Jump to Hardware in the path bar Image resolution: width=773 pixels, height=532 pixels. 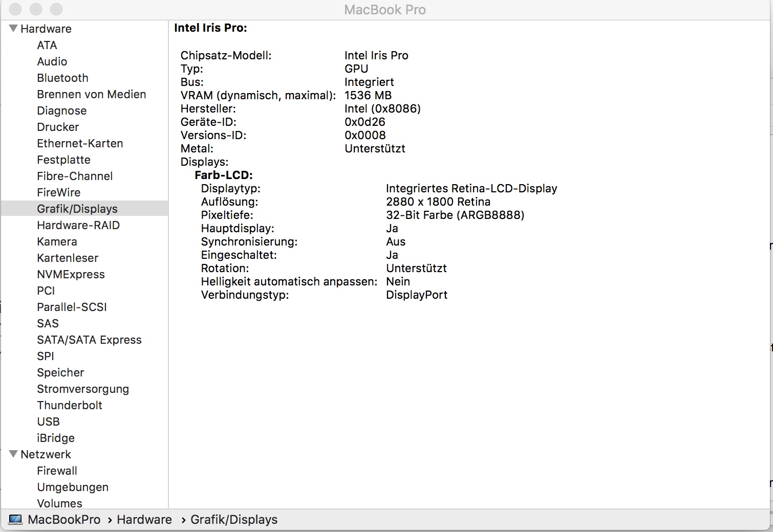144,520
